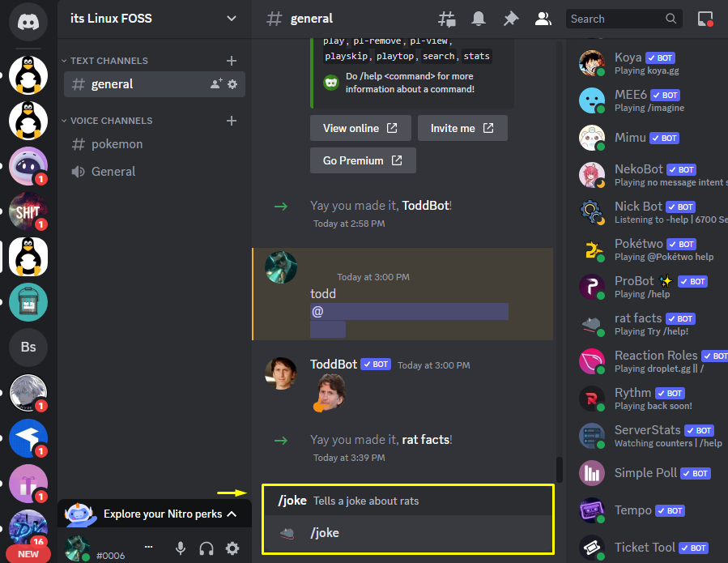Open the SHIT server icon

click(x=28, y=211)
